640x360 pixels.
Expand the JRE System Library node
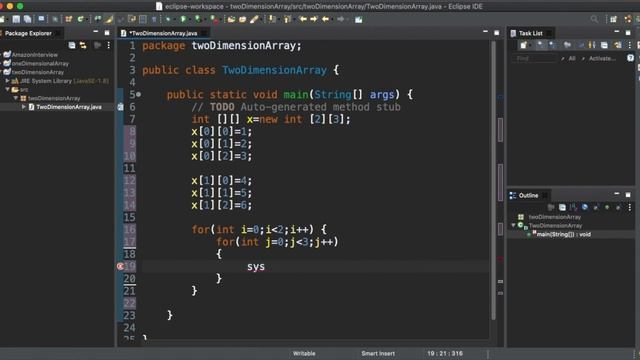[x=7, y=81]
